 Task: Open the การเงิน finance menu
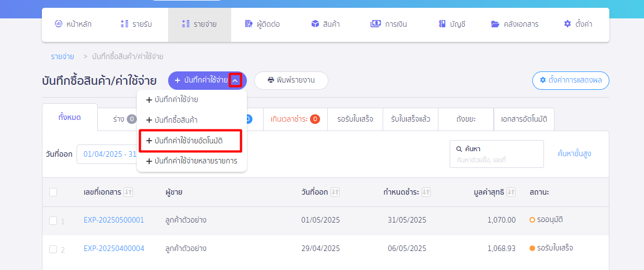tap(389, 24)
